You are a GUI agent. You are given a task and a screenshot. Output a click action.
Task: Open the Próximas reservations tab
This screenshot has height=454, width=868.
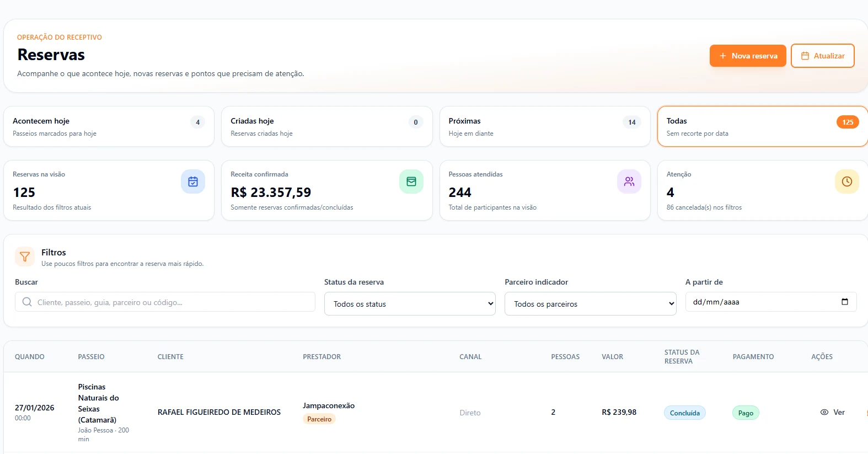(x=545, y=126)
